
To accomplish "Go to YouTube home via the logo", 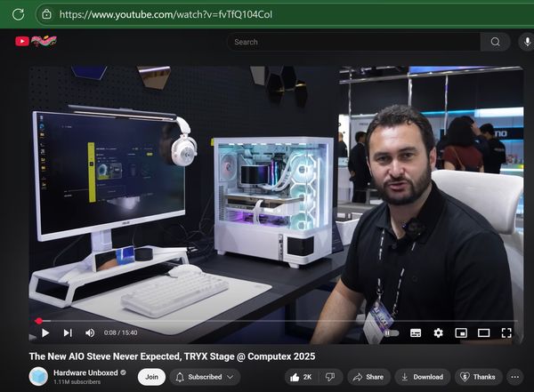I will tap(36, 41).
